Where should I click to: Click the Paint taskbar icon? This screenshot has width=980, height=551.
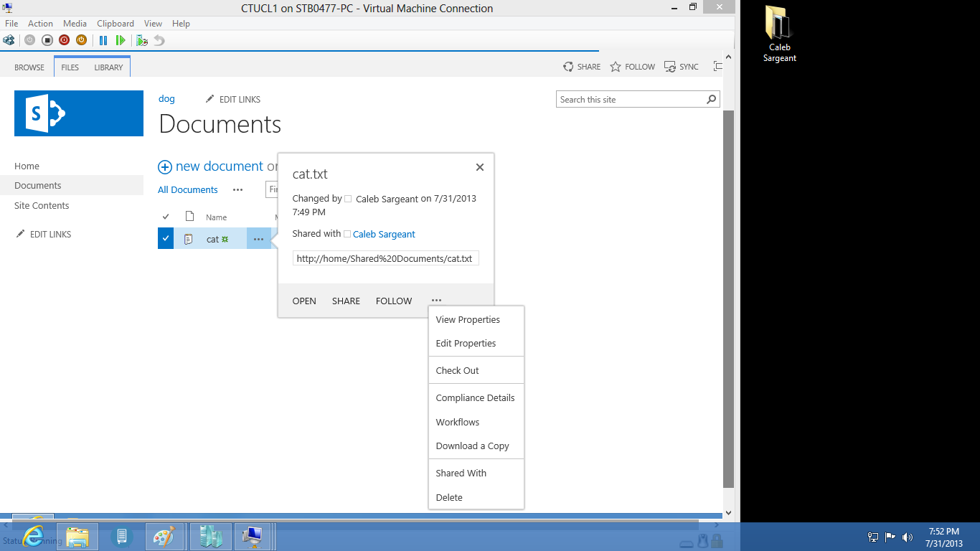[166, 537]
